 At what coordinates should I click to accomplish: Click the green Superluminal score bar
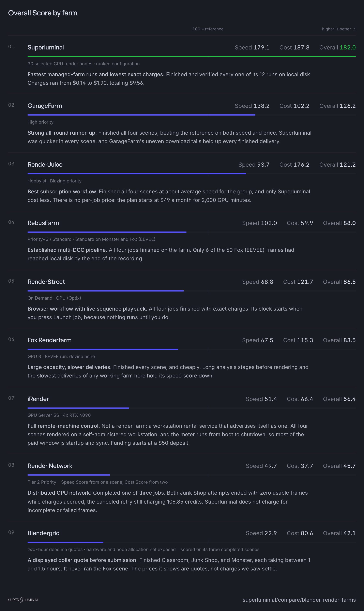click(x=192, y=56)
